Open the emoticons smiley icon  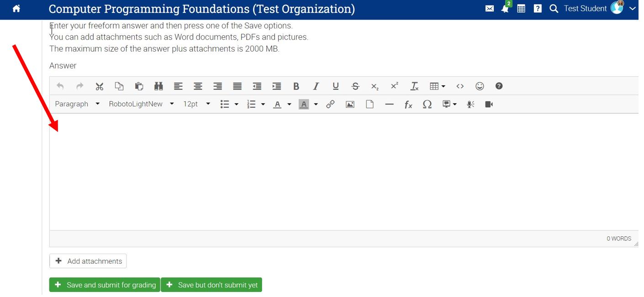point(480,86)
